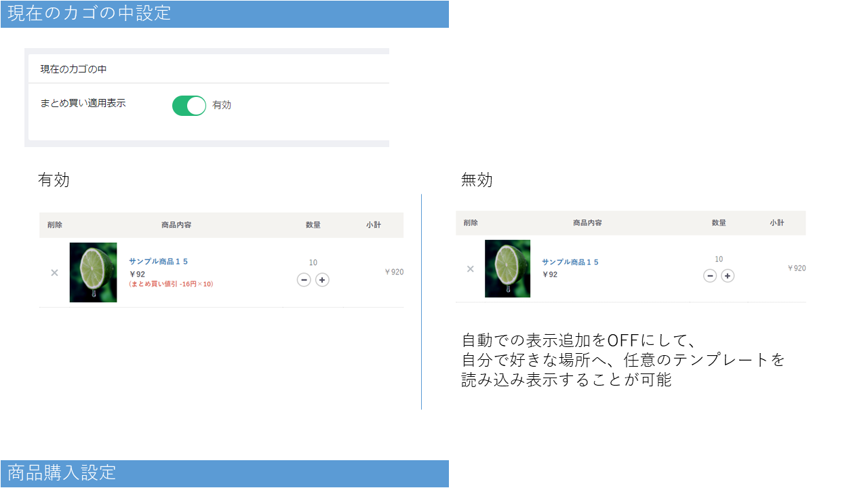This screenshot has width=868, height=488.
Task: Open サンプル商品１５ link in the 無効 cart
Action: point(570,262)
